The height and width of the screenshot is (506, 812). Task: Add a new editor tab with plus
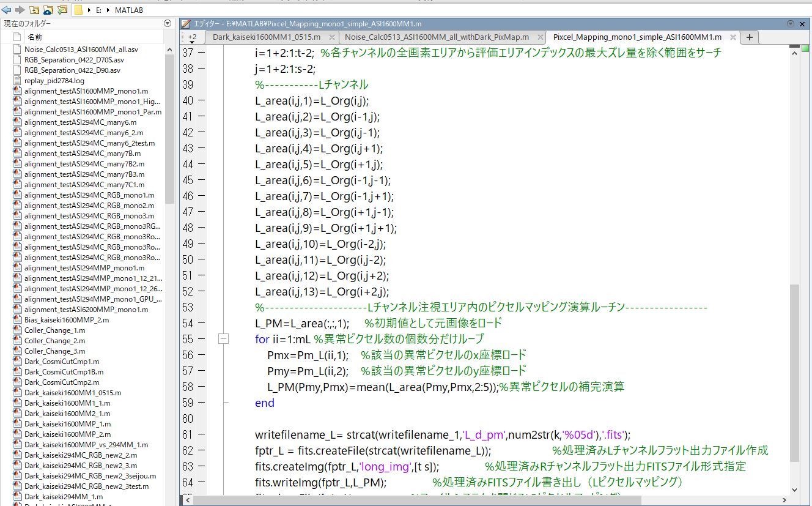[749, 37]
